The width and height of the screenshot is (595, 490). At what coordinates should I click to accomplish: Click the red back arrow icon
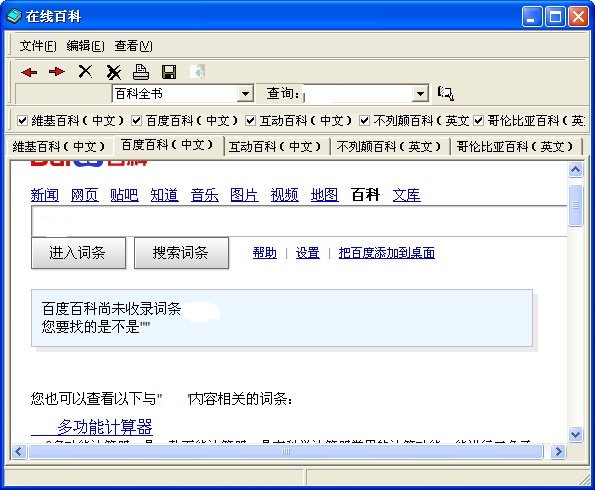[29, 72]
